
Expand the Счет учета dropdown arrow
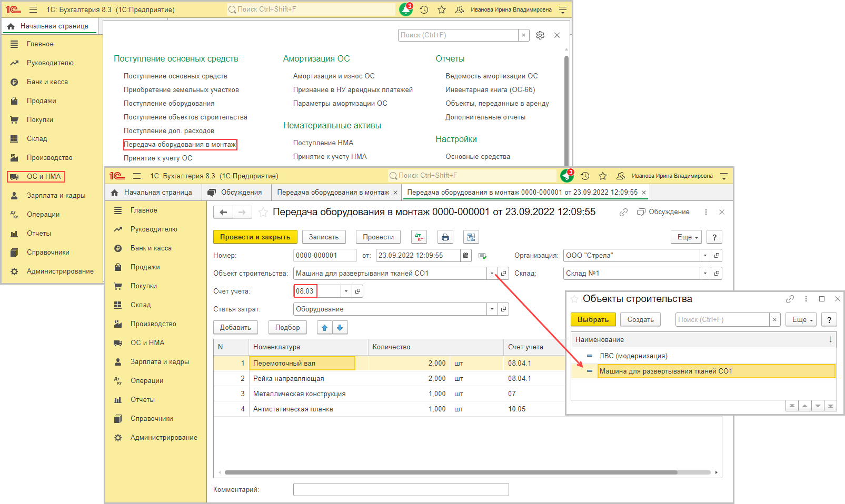click(346, 291)
